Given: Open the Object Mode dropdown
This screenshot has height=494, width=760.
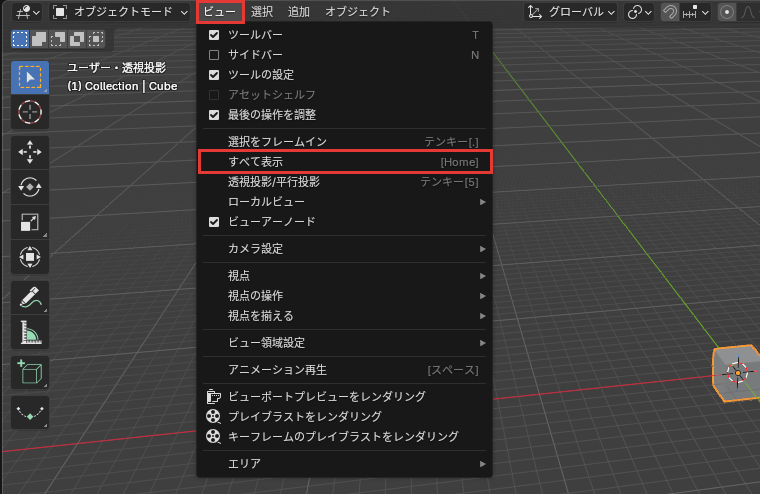Looking at the screenshot, I should (120, 12).
